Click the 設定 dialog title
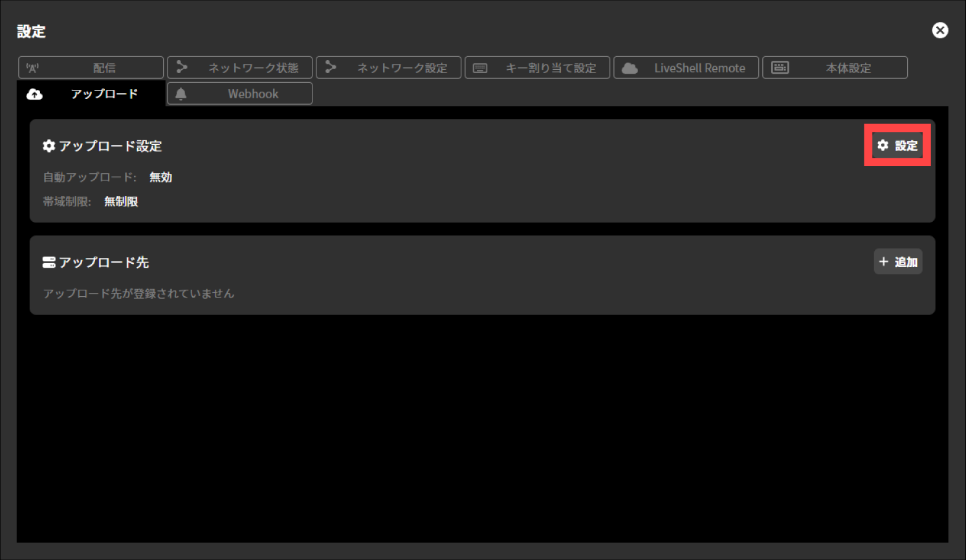This screenshot has width=966, height=560. (31, 32)
